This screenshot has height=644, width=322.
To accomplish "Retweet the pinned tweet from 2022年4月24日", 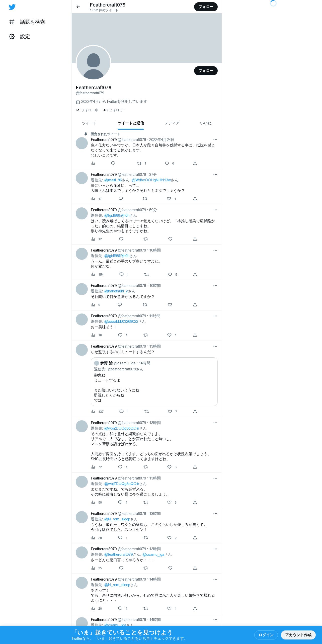I will [139, 163].
